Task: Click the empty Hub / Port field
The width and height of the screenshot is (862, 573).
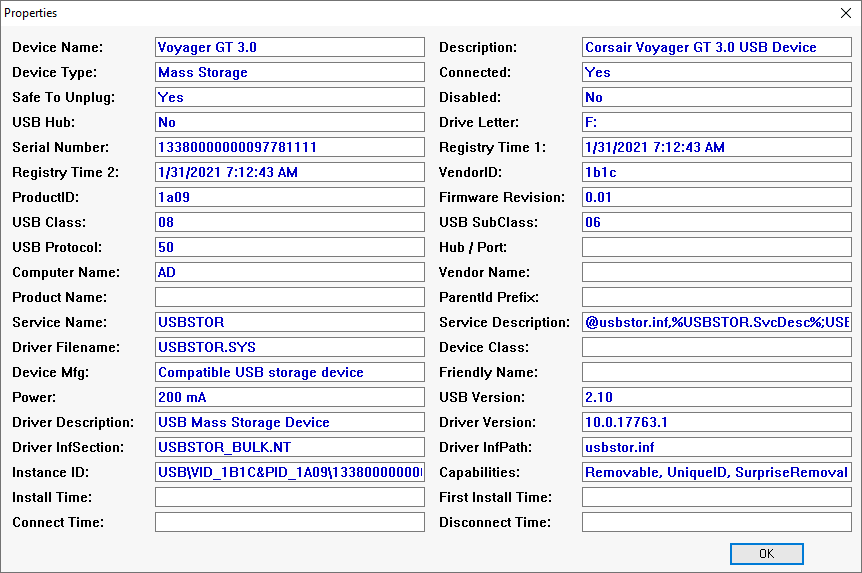Action: pos(717,247)
